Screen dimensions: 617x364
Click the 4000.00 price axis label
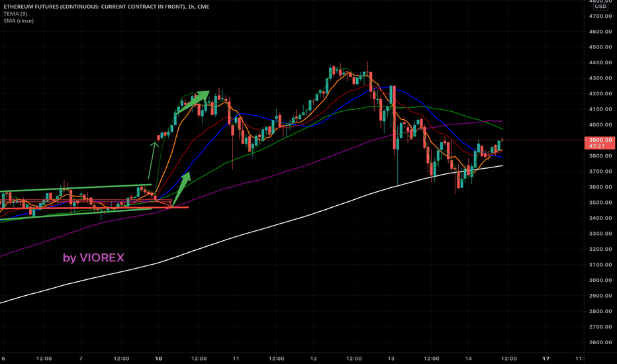pos(600,124)
